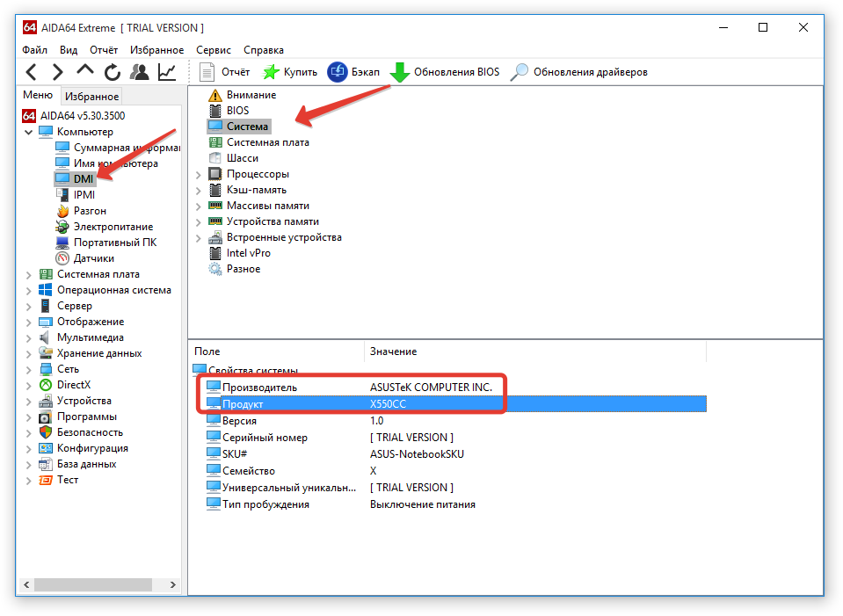This screenshot has height=616, width=843.
Task: Select BIOS in the DMI list
Action: (x=229, y=110)
